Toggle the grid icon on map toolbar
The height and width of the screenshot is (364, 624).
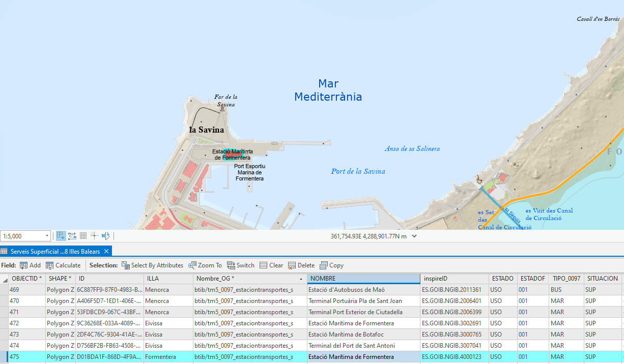(83, 236)
